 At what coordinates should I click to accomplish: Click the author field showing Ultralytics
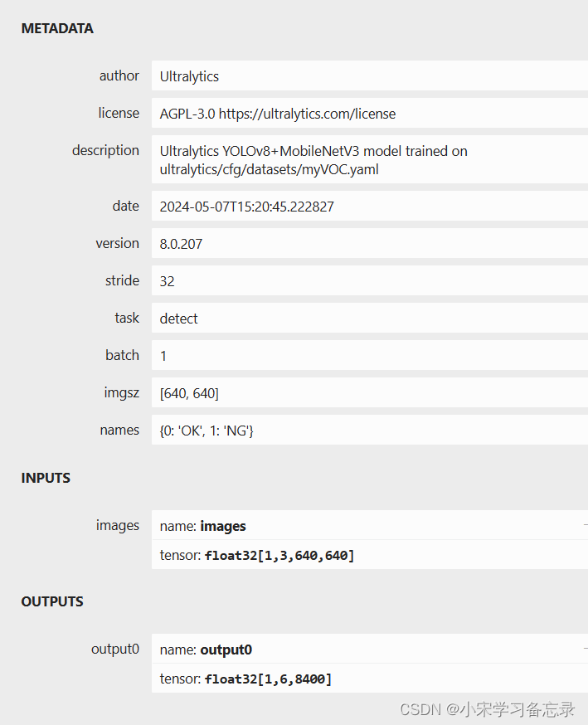[370, 75]
